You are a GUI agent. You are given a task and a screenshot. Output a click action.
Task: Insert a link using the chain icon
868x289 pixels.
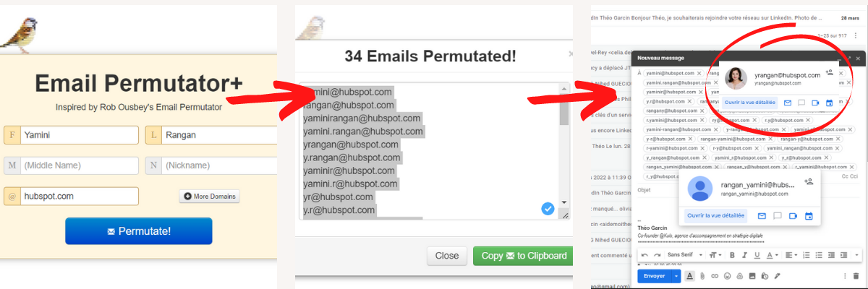[x=715, y=276]
